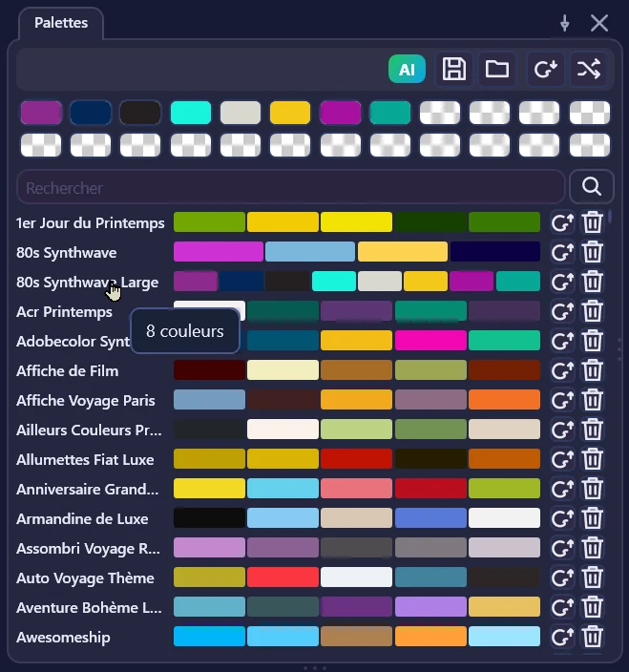Image resolution: width=629 pixels, height=672 pixels.
Task: Open palette folder icon
Action: pos(497,69)
